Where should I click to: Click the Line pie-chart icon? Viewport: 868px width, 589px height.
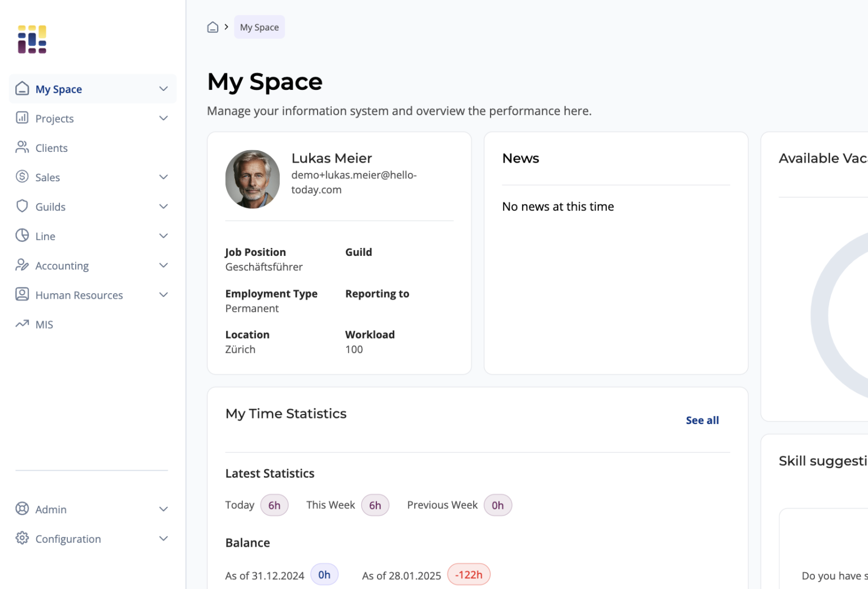[22, 235]
